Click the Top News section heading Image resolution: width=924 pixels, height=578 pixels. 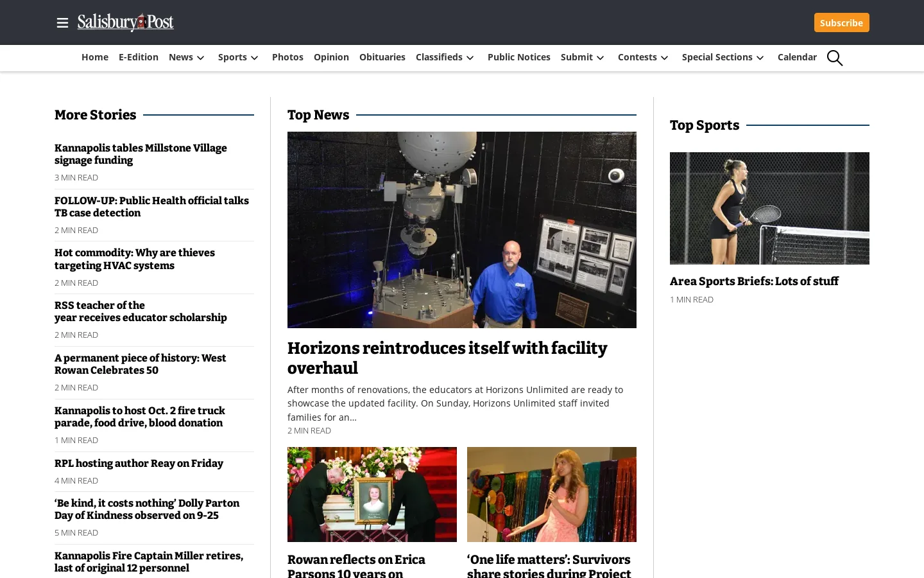318,115
